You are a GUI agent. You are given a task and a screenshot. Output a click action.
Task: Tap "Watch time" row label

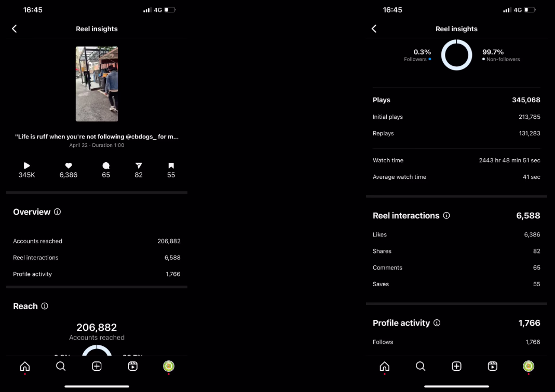click(388, 160)
